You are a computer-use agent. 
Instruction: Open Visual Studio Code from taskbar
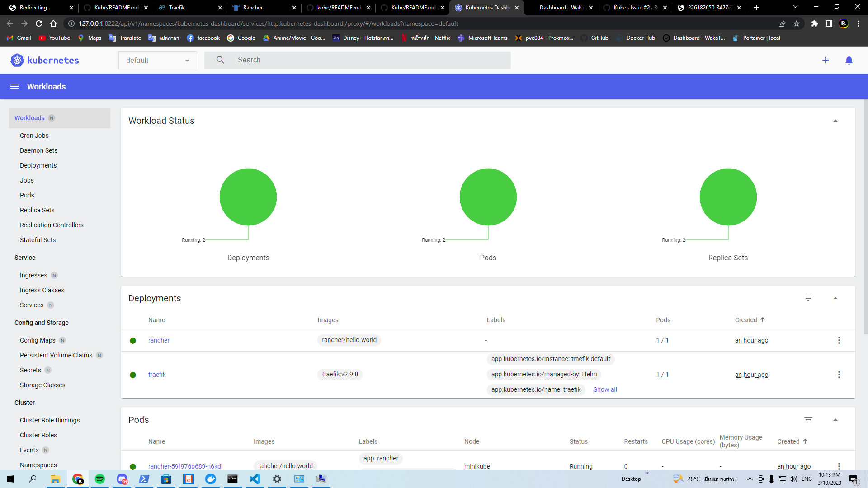click(255, 479)
